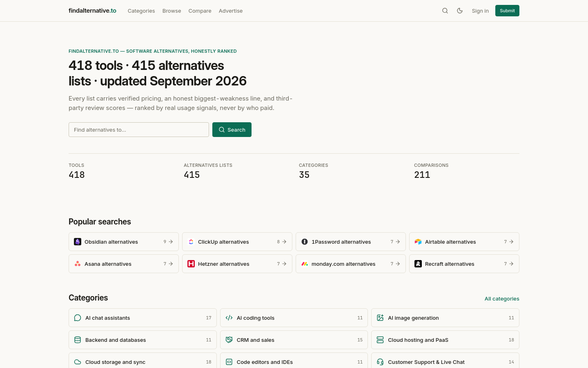Click the Customer Support headset icon
588x368 pixels.
pyautogui.click(x=380, y=362)
